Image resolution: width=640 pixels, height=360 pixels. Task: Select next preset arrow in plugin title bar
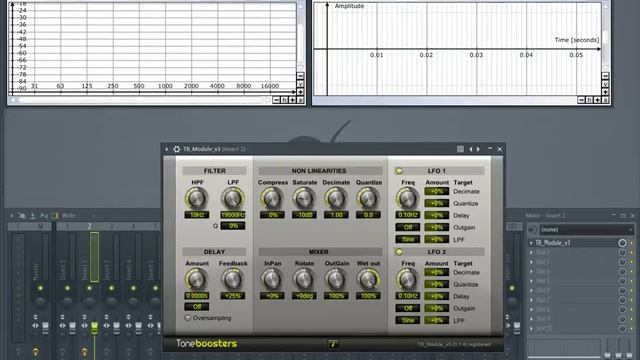point(478,149)
